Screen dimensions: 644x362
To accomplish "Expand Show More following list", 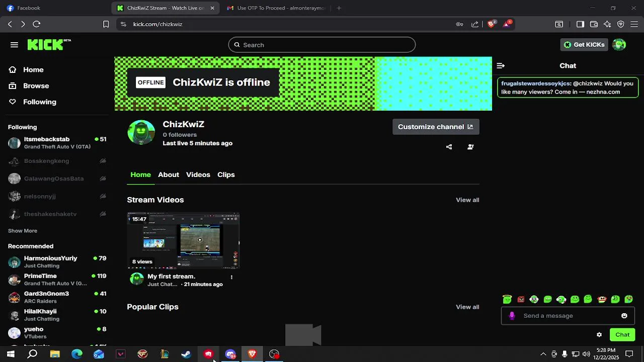I will (x=23, y=231).
